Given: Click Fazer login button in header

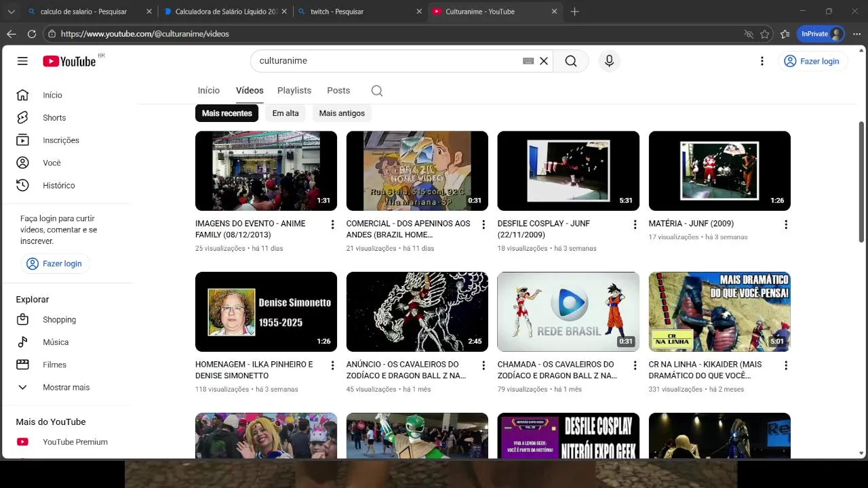Looking at the screenshot, I should tap(812, 61).
